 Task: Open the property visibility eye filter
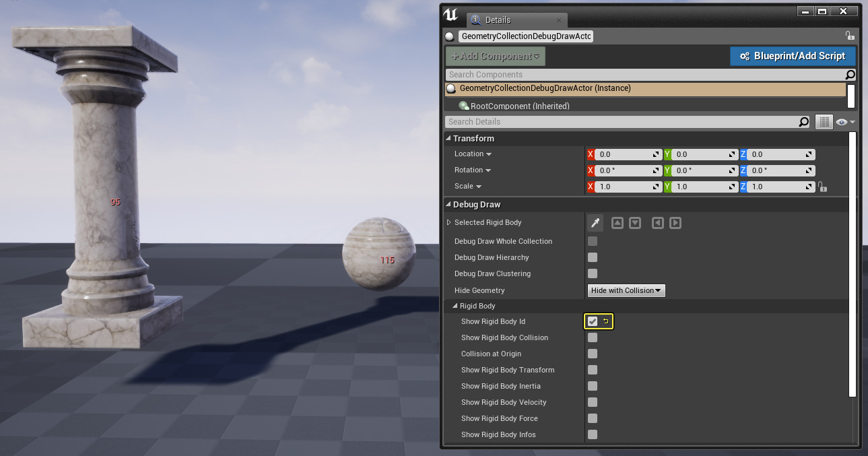click(x=844, y=121)
